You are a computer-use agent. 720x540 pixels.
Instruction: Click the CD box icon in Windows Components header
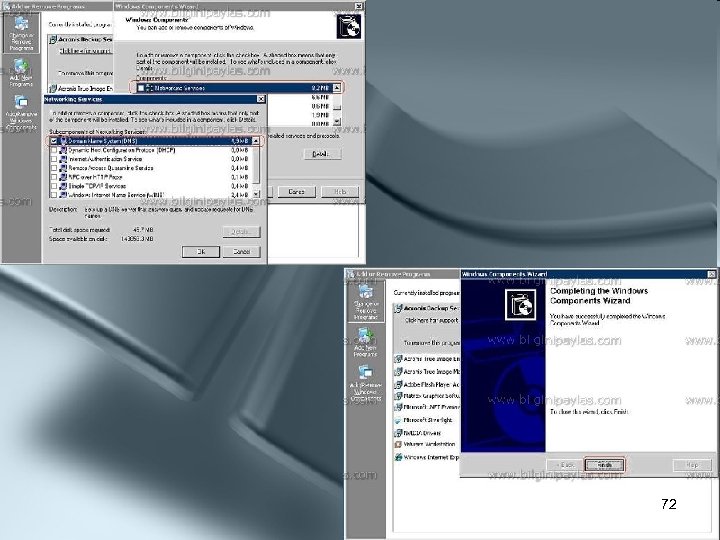tap(349, 26)
